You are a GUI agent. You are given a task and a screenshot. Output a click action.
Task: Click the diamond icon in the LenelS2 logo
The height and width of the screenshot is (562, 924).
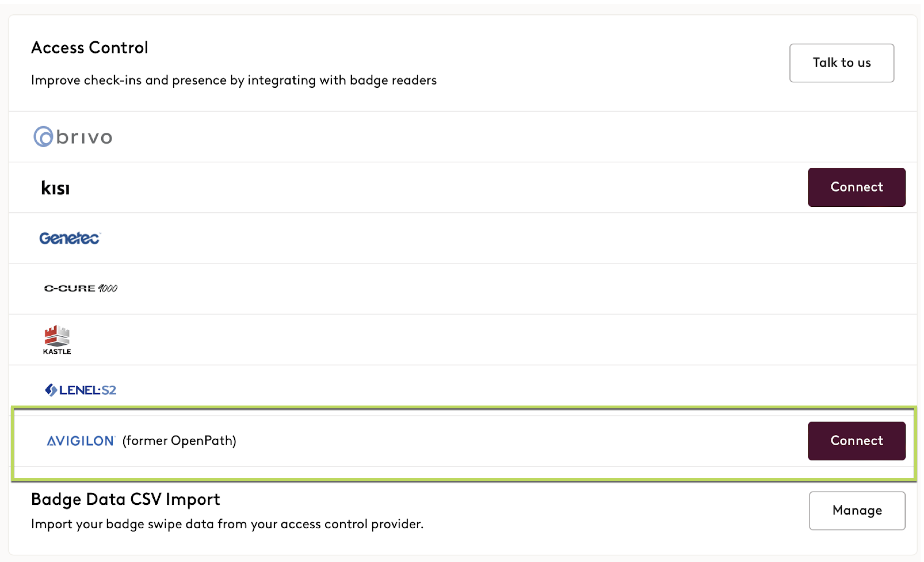(x=51, y=390)
